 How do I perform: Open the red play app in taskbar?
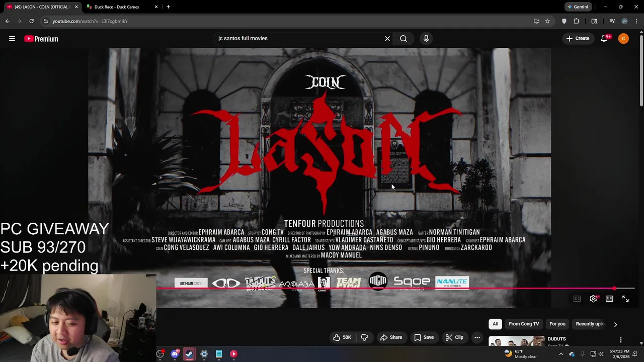[x=233, y=354]
